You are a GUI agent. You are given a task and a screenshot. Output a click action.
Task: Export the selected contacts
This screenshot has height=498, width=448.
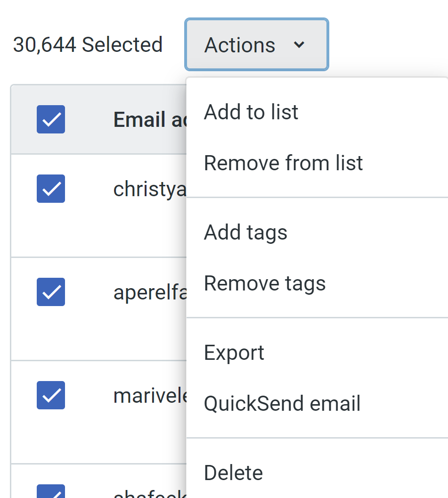click(x=234, y=353)
